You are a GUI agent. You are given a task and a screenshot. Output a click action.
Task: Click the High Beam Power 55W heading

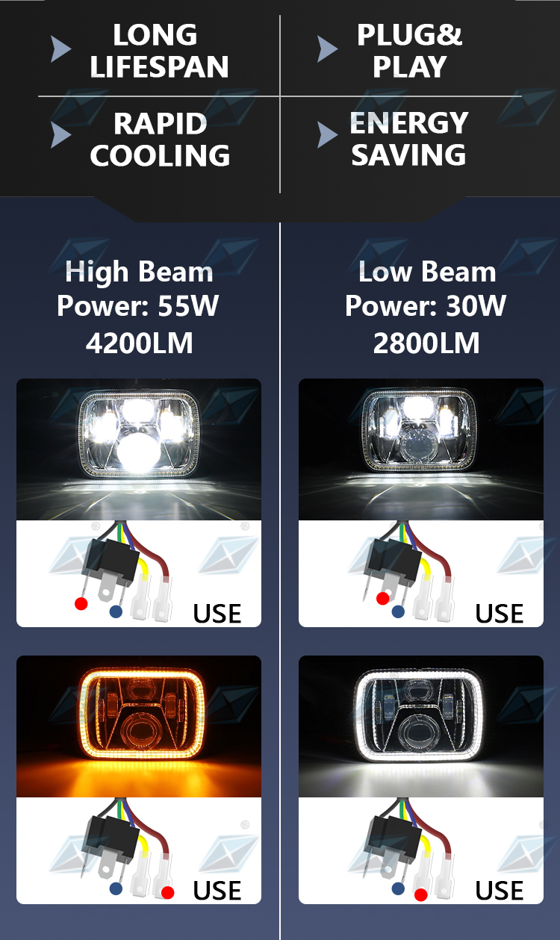coord(139,307)
